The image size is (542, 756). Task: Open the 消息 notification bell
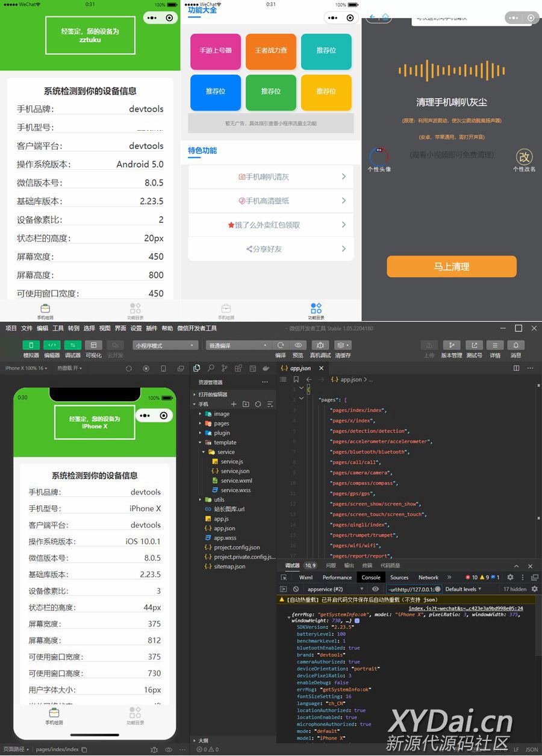[516, 345]
